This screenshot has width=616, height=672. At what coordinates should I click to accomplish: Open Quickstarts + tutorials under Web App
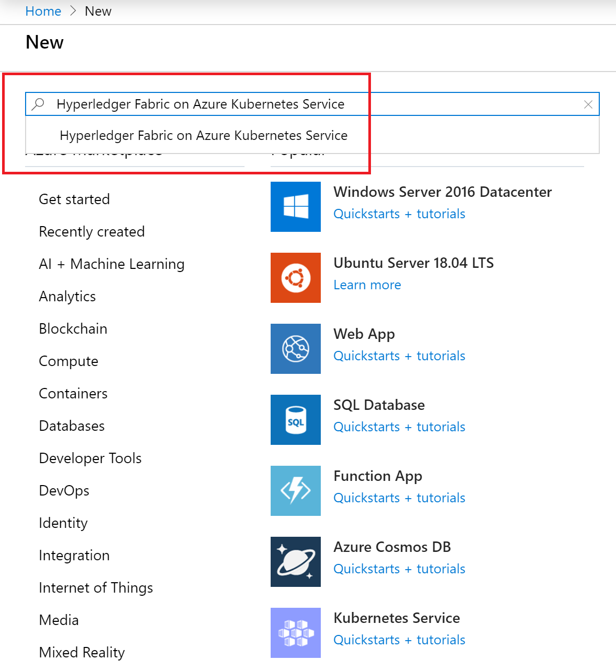coord(399,356)
